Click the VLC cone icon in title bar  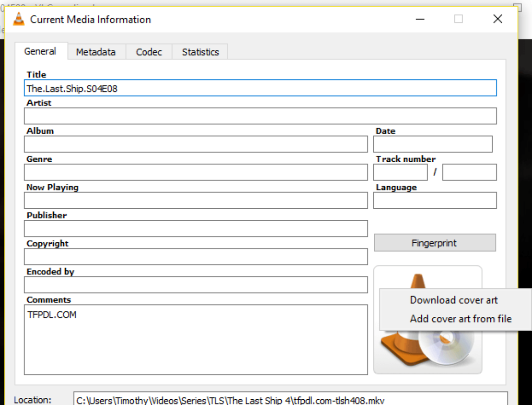19,19
